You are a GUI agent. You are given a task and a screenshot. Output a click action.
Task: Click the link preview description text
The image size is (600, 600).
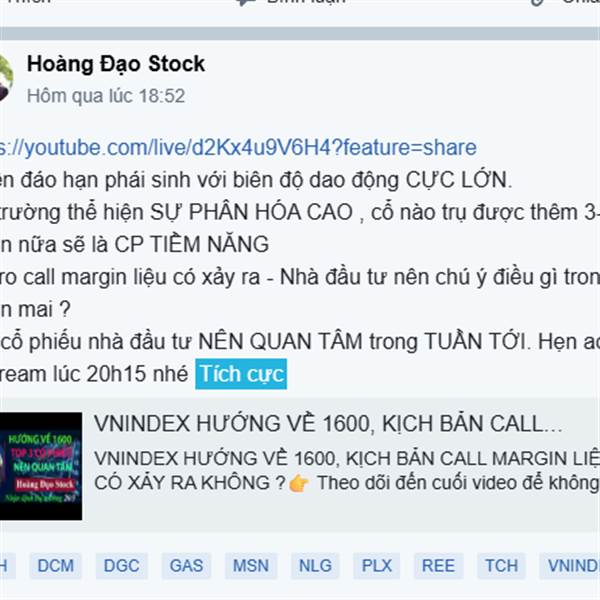[347, 471]
